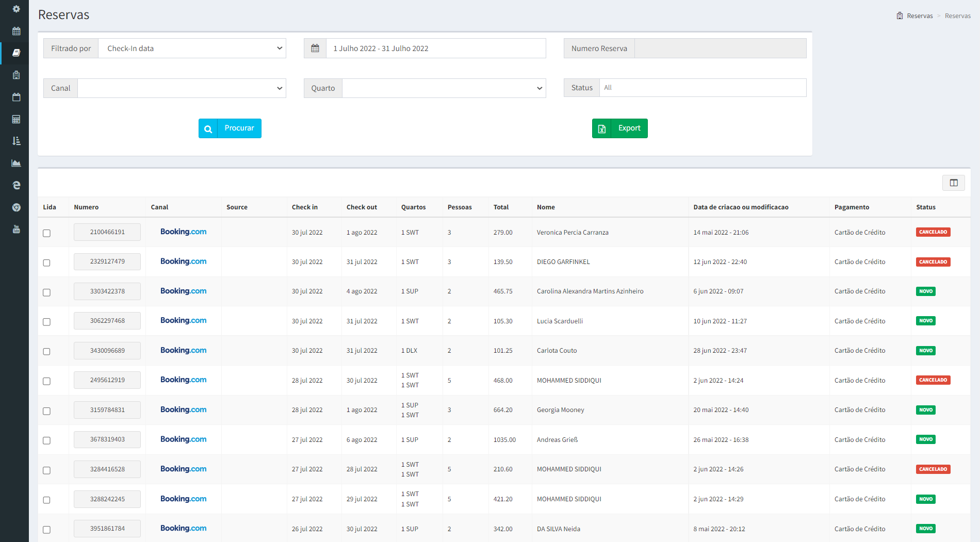This screenshot has height=542, width=980.
Task: Open the book icon Reservas section
Action: click(x=16, y=53)
